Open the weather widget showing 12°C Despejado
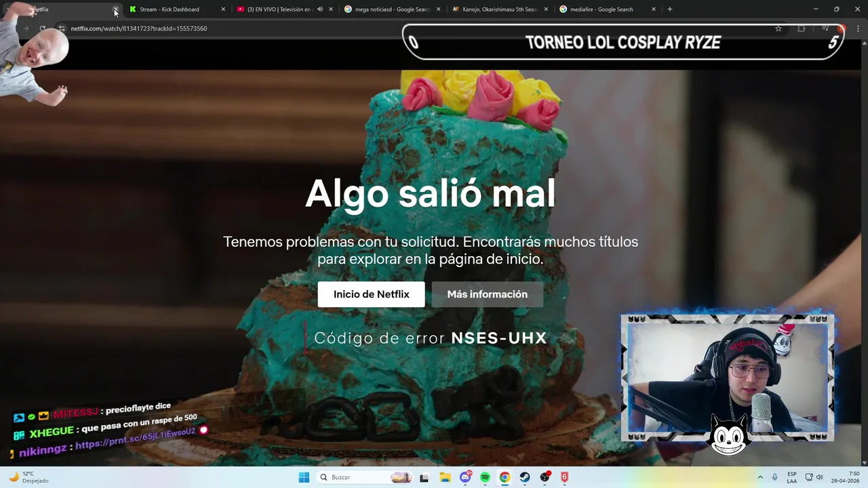868x488 pixels. click(x=28, y=477)
